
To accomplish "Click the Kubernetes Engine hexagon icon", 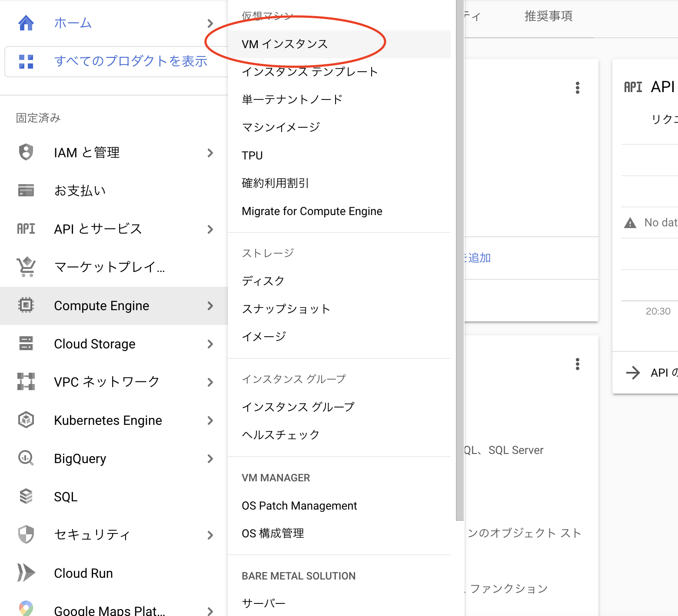I will point(26,420).
